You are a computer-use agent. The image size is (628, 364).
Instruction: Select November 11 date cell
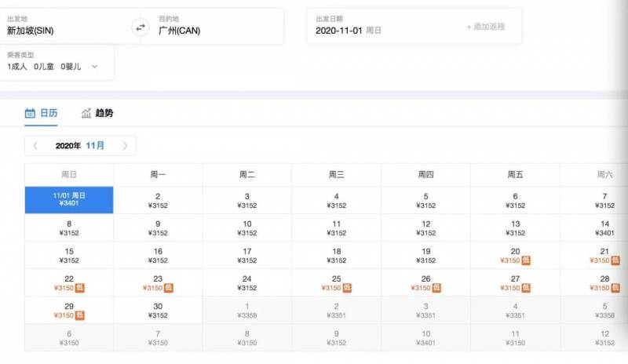pyautogui.click(x=337, y=227)
